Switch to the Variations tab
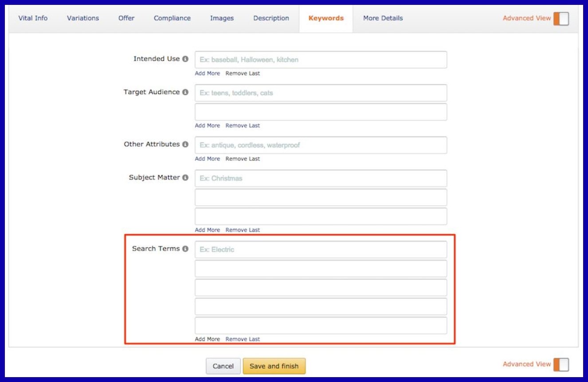 (83, 19)
